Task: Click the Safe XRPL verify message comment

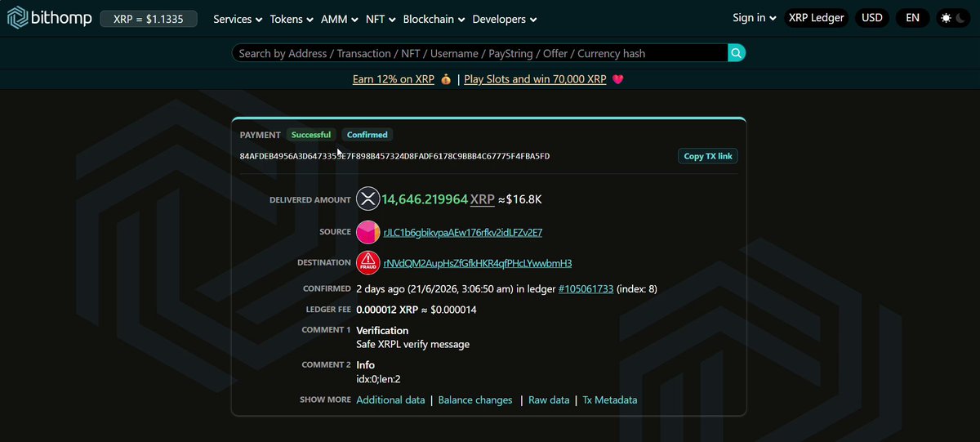Action: (413, 344)
